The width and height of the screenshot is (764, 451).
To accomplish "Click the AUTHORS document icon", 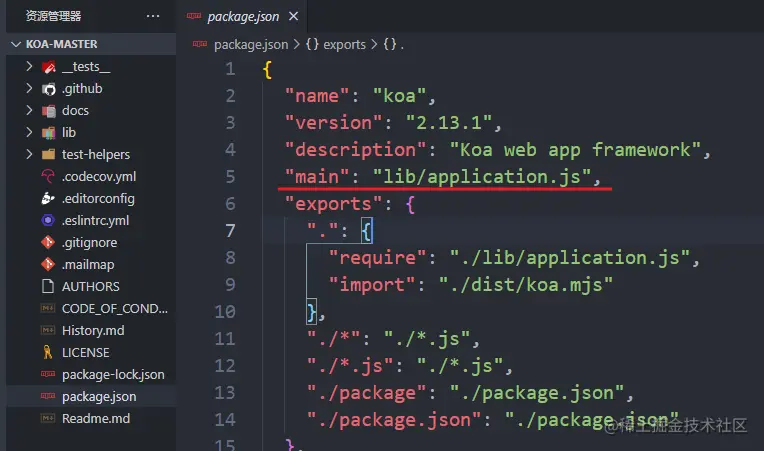I will (x=48, y=286).
